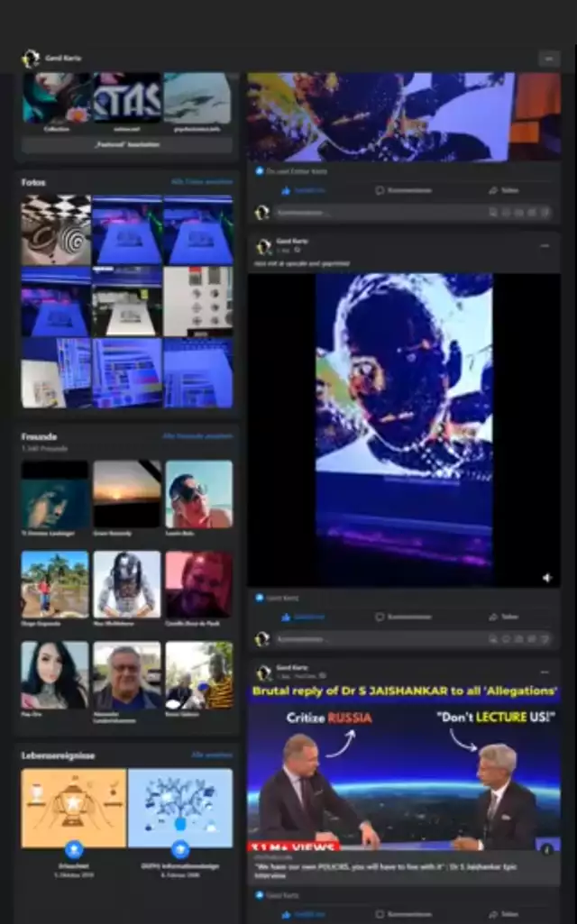
Task: Open the friend wearing sunglasses at the beach
Action: click(x=198, y=494)
